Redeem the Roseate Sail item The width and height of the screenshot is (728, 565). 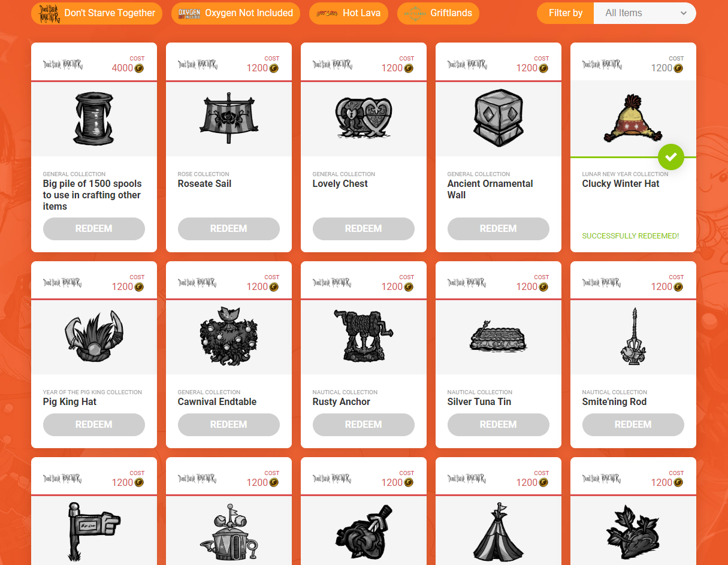[x=229, y=229]
